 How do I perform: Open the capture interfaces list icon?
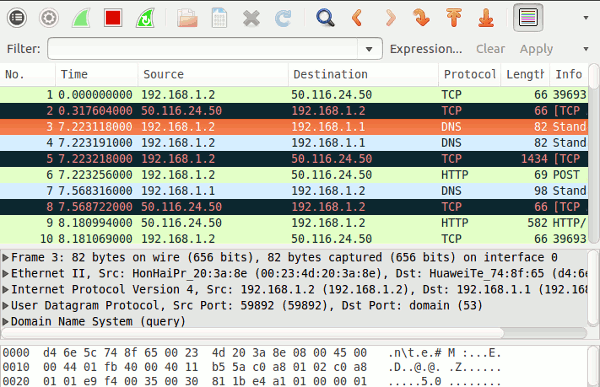click(17, 18)
